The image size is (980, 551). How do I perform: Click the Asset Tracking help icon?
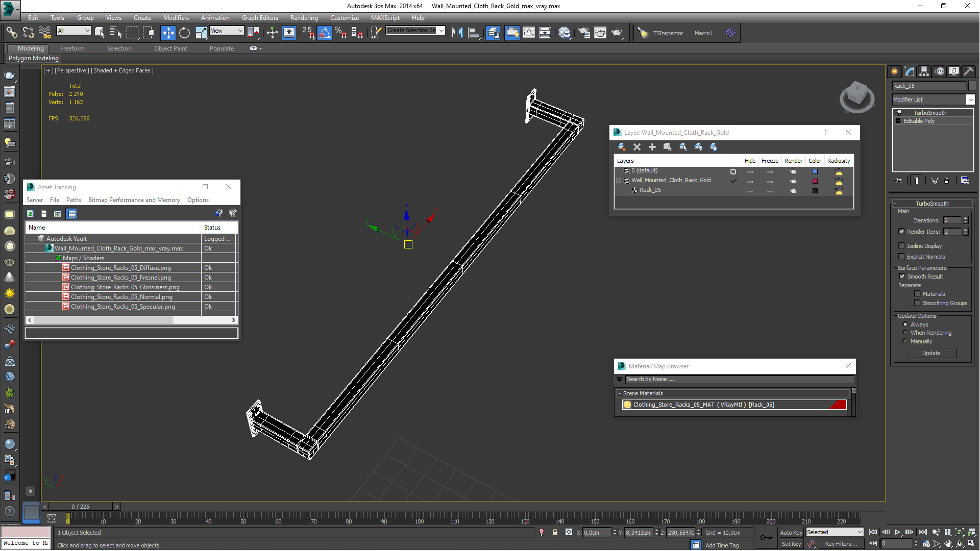(x=219, y=213)
